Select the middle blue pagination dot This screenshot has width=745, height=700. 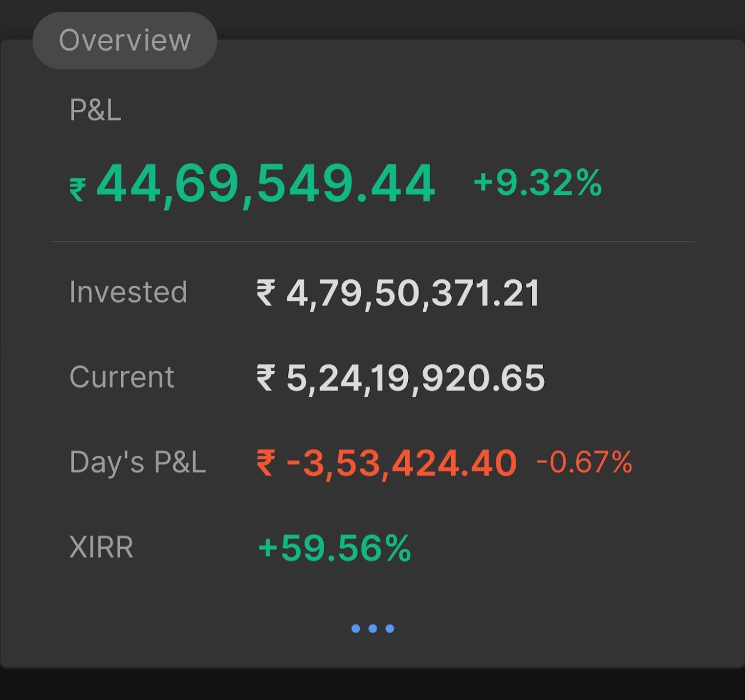(x=373, y=628)
